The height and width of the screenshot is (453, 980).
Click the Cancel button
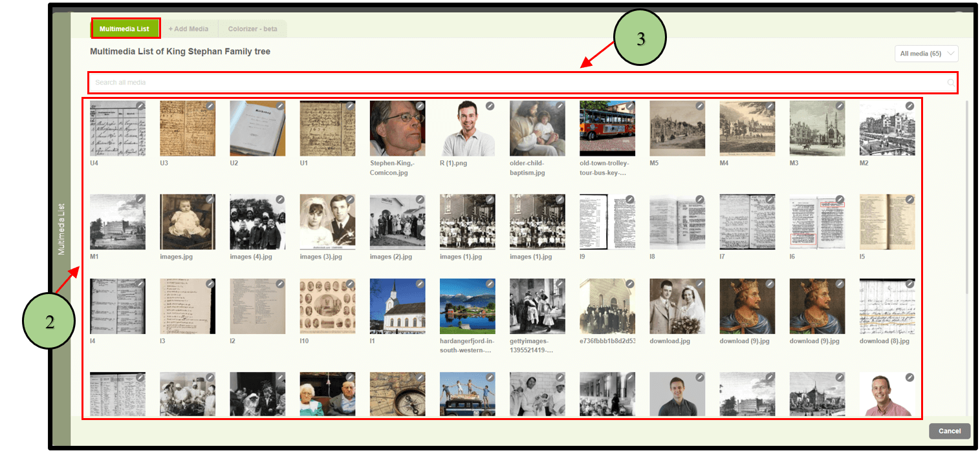(x=949, y=431)
